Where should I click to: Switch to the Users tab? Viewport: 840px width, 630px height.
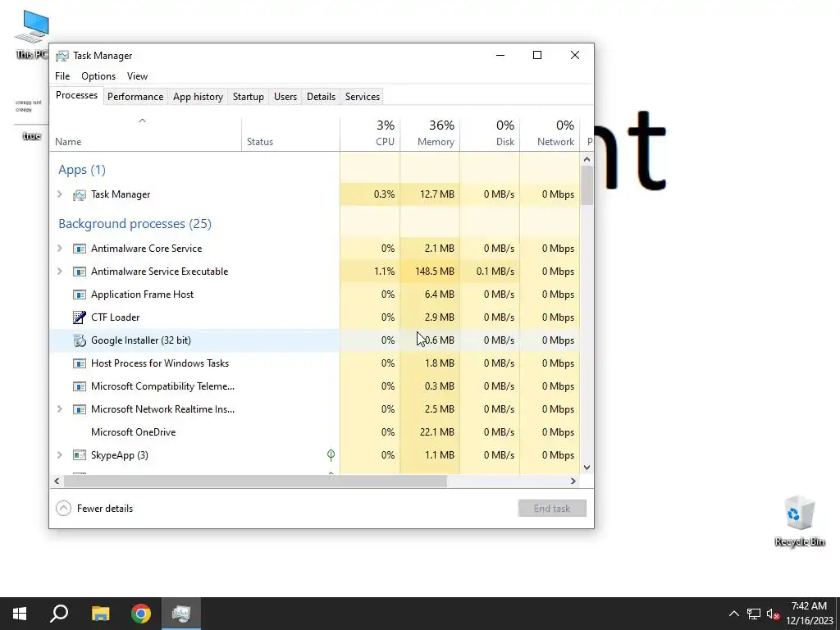coord(285,97)
